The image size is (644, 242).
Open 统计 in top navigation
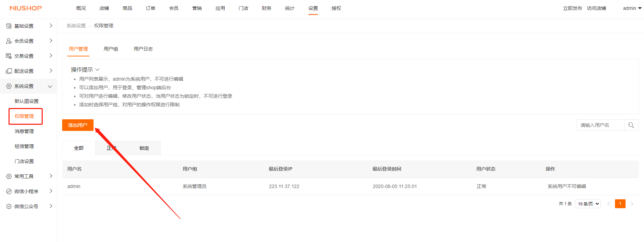pos(290,8)
